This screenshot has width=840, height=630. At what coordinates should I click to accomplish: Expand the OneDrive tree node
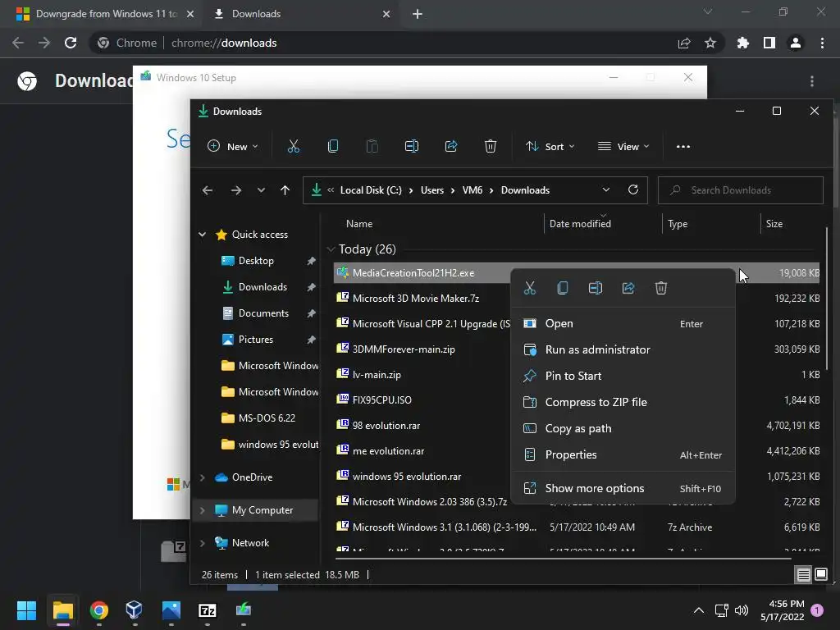(203, 477)
